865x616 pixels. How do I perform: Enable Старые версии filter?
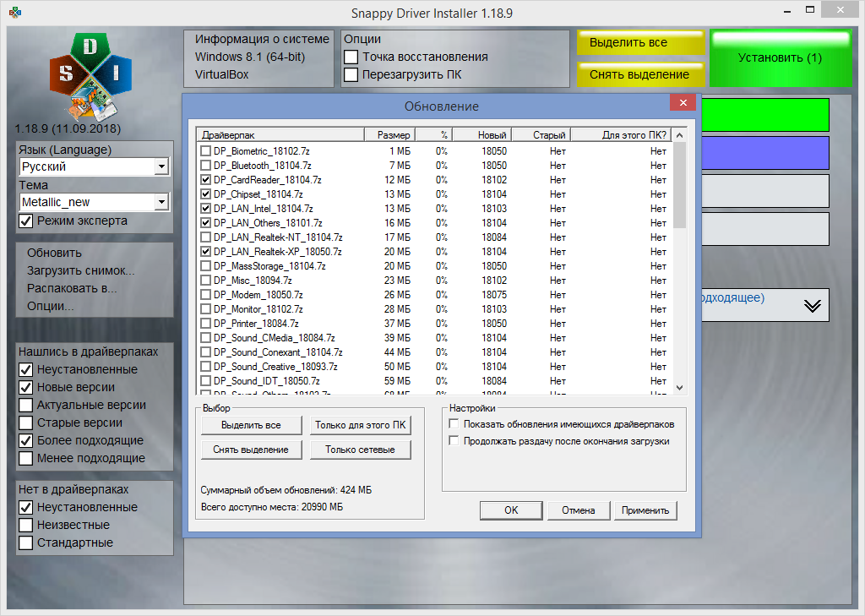click(26, 422)
